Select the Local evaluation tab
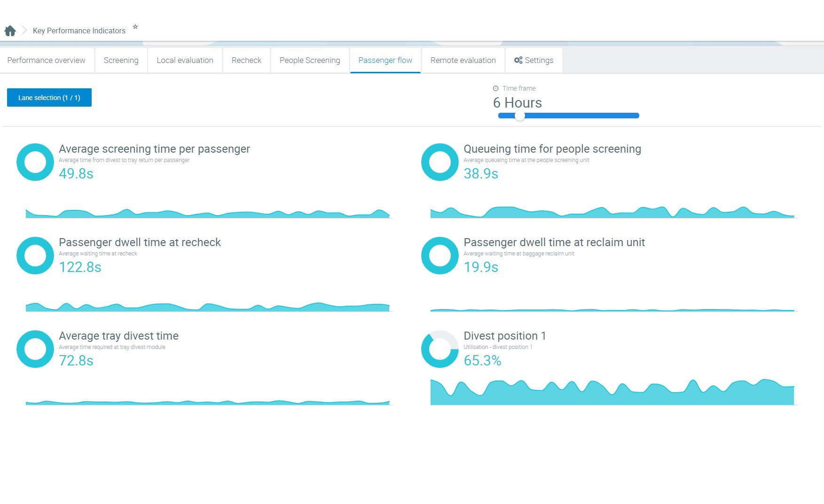 pyautogui.click(x=185, y=60)
